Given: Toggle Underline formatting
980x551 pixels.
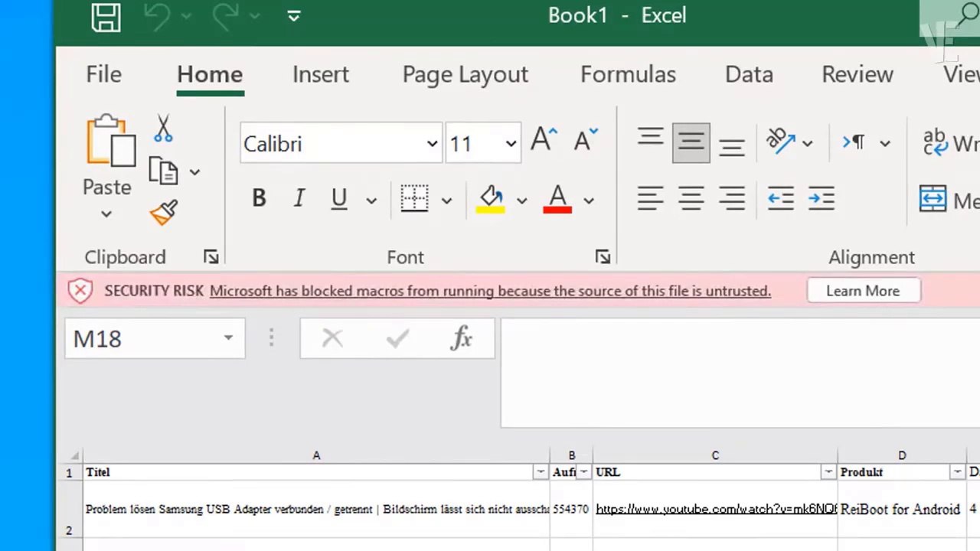Looking at the screenshot, I should (x=339, y=199).
